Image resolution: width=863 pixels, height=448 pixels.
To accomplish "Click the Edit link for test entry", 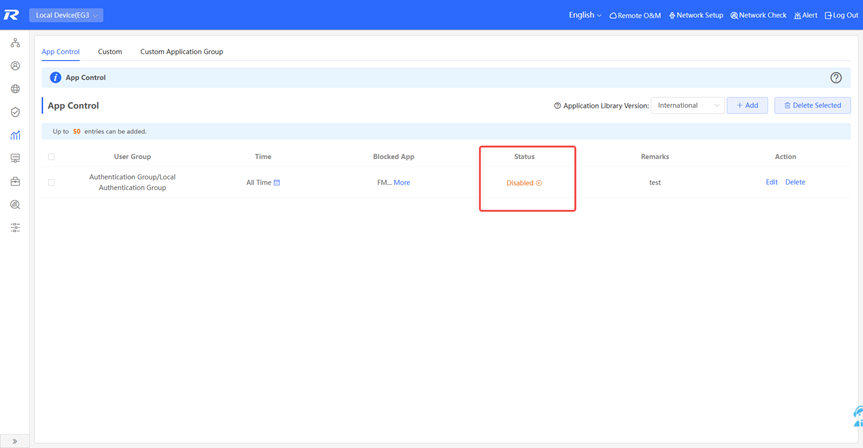I will pos(771,182).
